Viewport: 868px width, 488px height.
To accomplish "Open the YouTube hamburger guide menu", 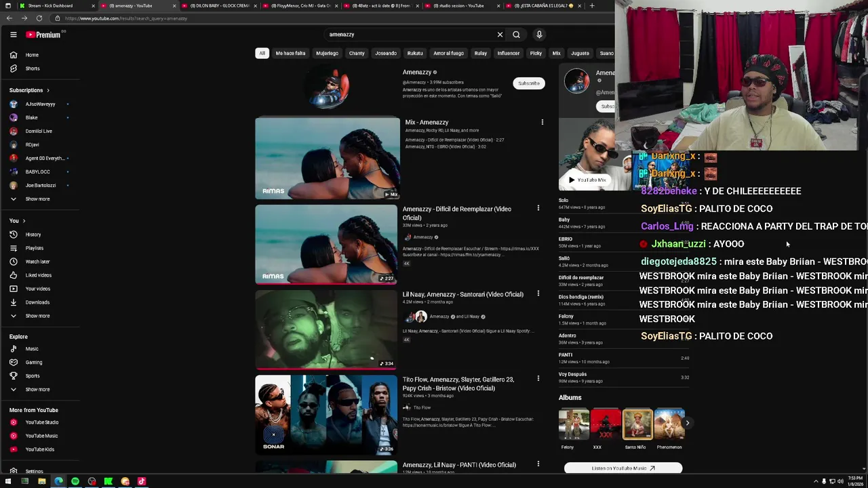I will [x=13, y=35].
